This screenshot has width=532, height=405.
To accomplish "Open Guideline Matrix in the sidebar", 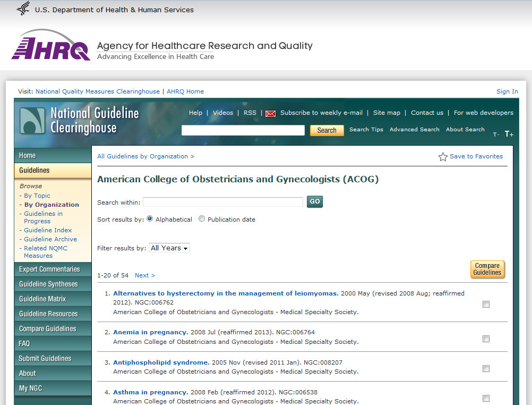I will tap(53, 299).
